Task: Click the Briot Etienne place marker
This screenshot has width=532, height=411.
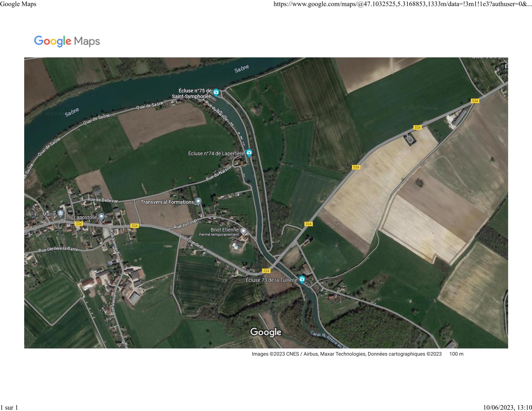Action: [244, 231]
